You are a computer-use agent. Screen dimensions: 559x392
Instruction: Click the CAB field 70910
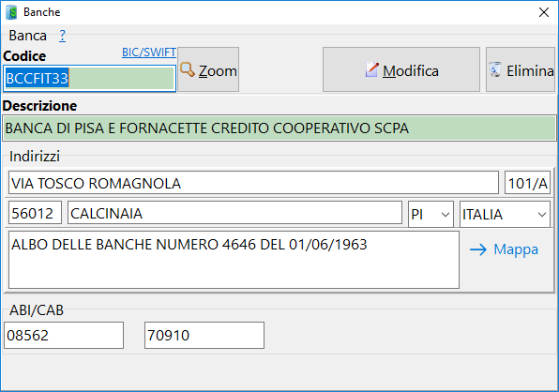click(x=204, y=336)
